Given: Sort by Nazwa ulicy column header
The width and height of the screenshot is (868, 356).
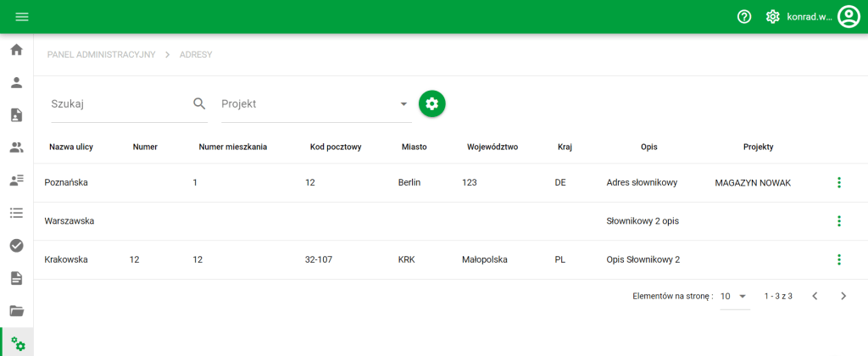Looking at the screenshot, I should pyautogui.click(x=71, y=147).
